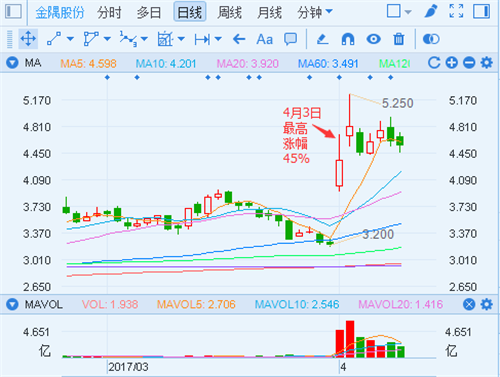The height and width of the screenshot is (377, 500).
Task: Click the MA5: 4.598 value label
Action: coord(88,63)
